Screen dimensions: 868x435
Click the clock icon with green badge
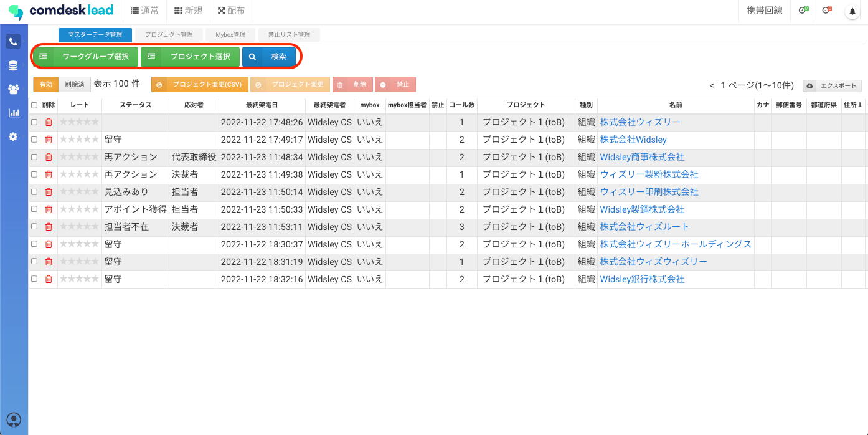click(x=803, y=11)
